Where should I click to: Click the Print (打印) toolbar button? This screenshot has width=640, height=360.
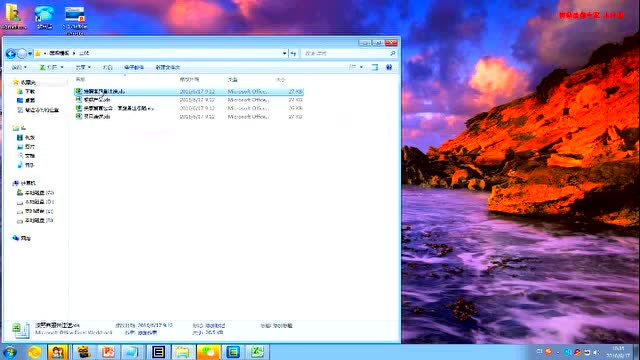click(107, 67)
